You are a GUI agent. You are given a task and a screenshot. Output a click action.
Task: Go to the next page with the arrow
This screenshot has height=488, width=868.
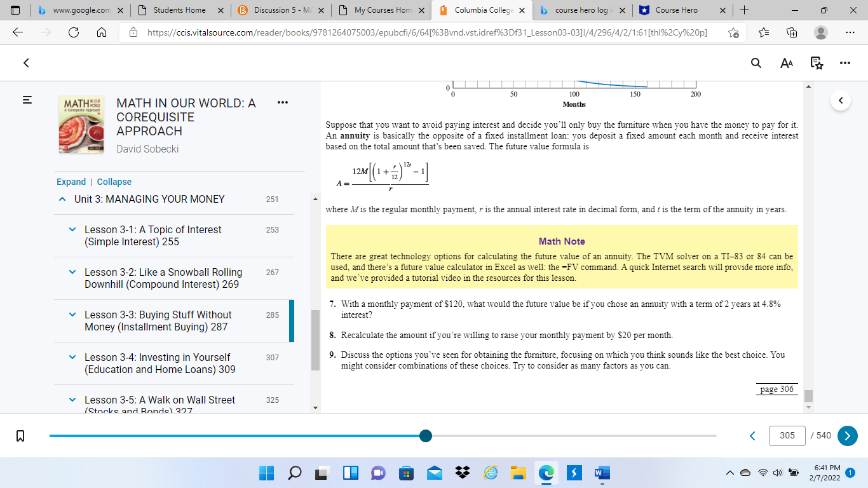tap(847, 436)
